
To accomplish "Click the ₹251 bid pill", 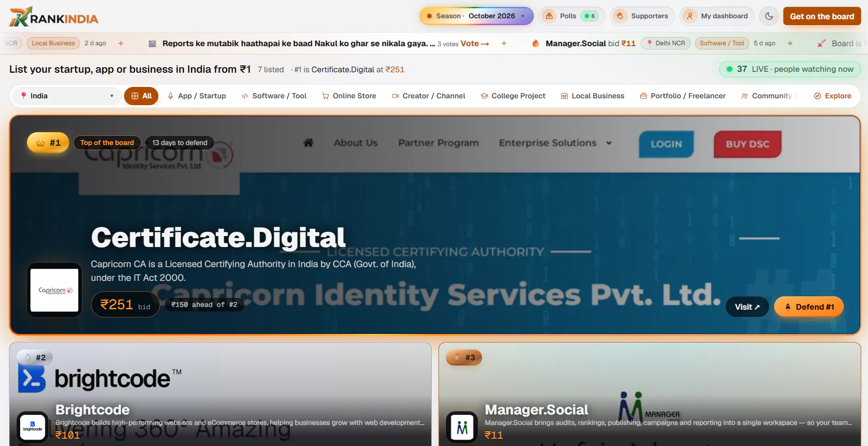I will [x=125, y=305].
